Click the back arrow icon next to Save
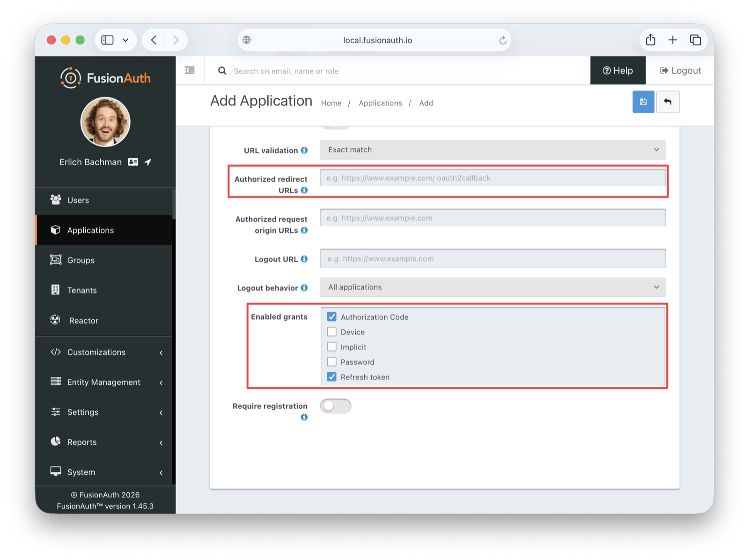This screenshot has width=749, height=560. (668, 102)
